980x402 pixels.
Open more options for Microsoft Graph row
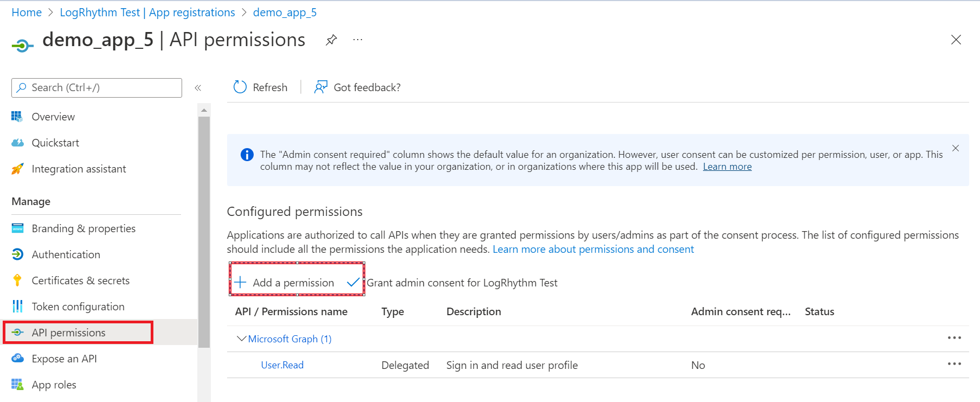(x=954, y=338)
